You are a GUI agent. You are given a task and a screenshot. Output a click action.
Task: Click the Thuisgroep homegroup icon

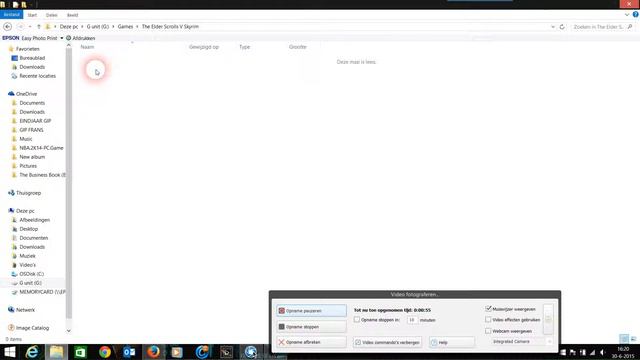[11, 193]
